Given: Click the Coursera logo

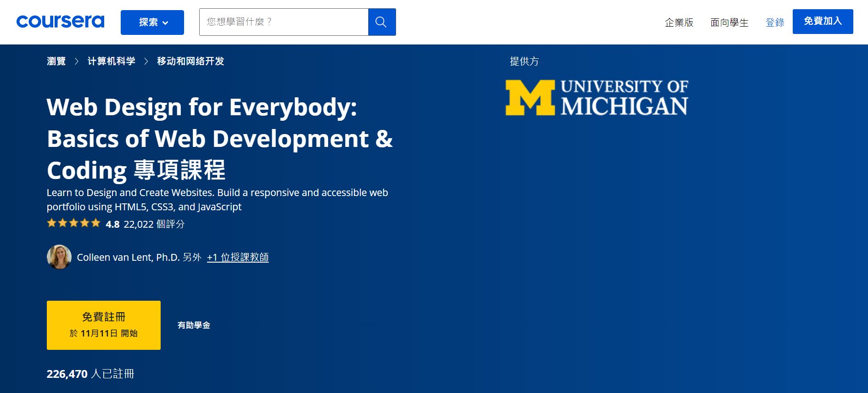Looking at the screenshot, I should [60, 22].
